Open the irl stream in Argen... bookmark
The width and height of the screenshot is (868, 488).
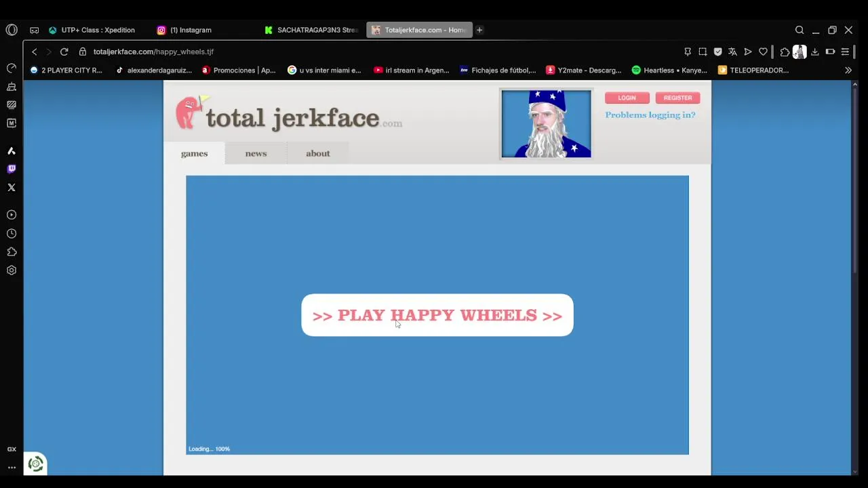click(x=411, y=70)
